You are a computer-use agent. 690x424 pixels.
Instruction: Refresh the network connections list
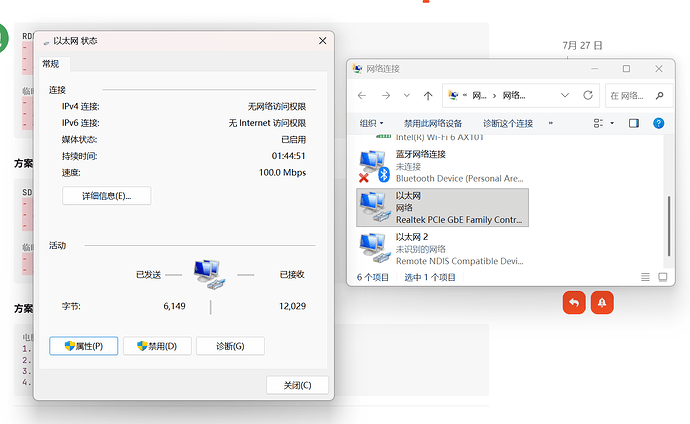[587, 95]
